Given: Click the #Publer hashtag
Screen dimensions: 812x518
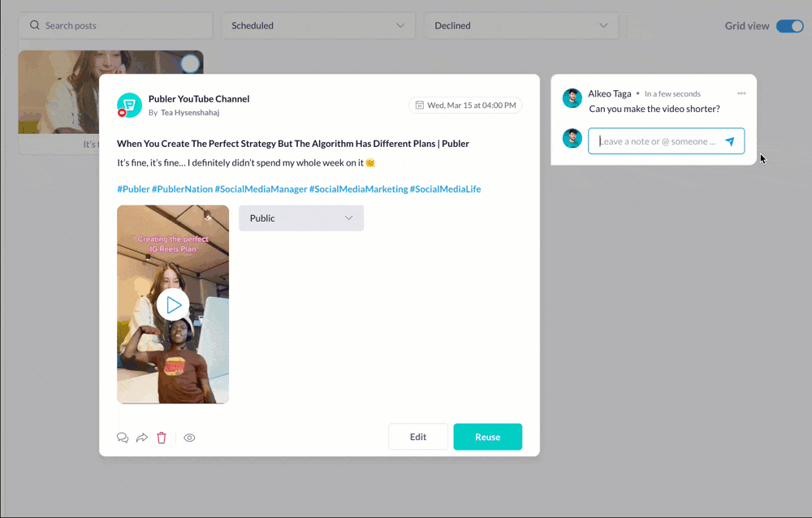Looking at the screenshot, I should 133,189.
